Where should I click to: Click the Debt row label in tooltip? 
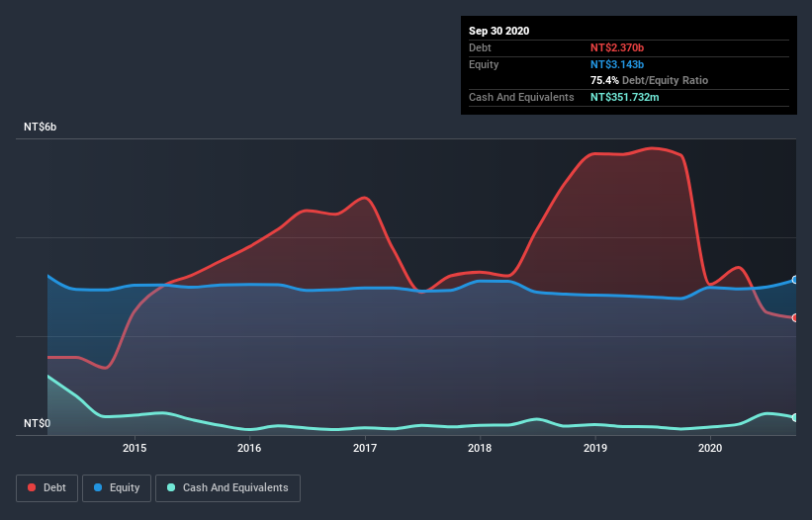coord(480,47)
